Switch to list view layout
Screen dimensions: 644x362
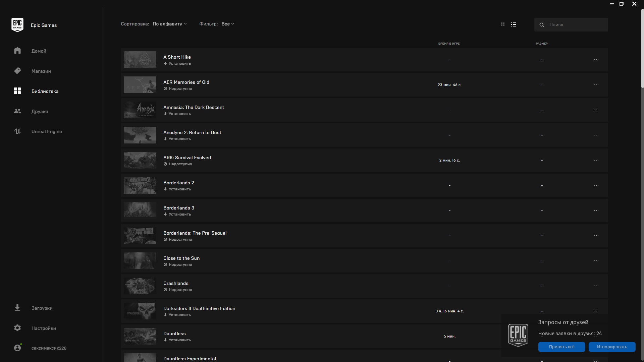tap(514, 24)
